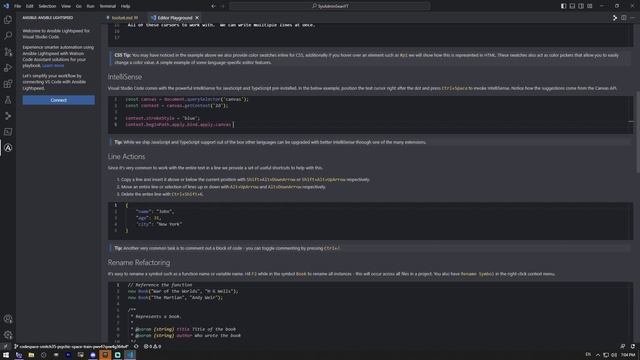
Task: Click the command center search box
Action: (x=330, y=6)
